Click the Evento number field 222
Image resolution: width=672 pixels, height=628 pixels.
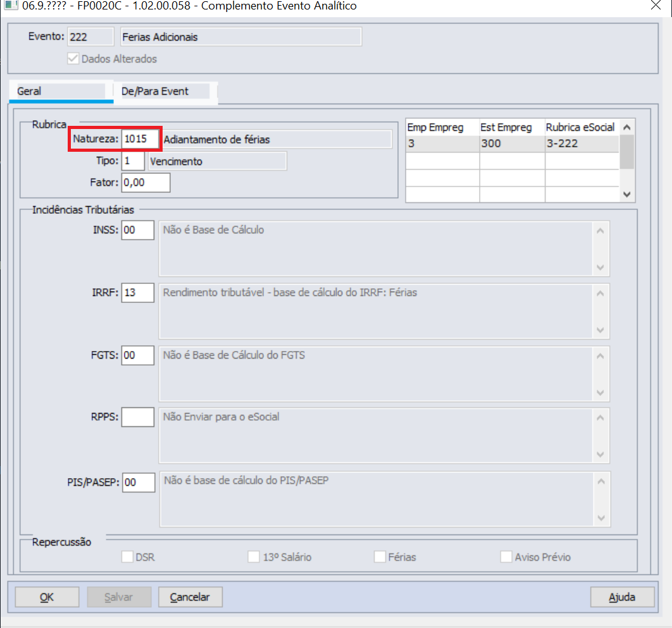pyautogui.click(x=90, y=37)
